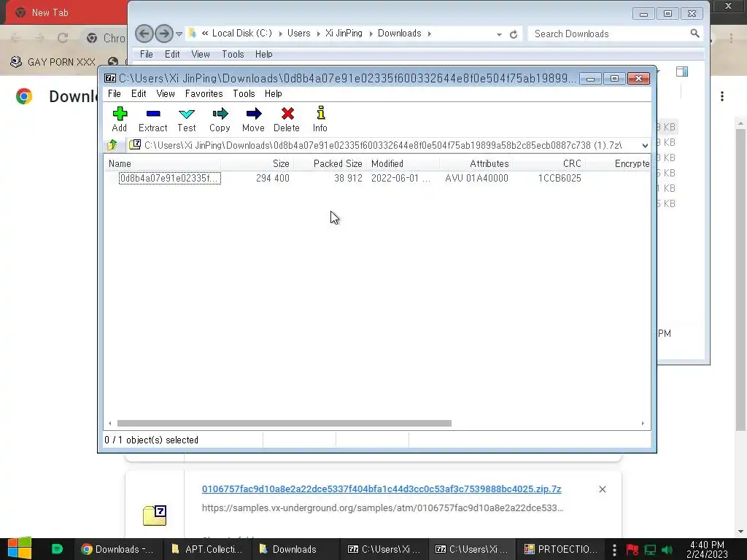747x560 pixels.
Task: Click the 7-Zip horizontal scrollbar thumb
Action: (284, 424)
